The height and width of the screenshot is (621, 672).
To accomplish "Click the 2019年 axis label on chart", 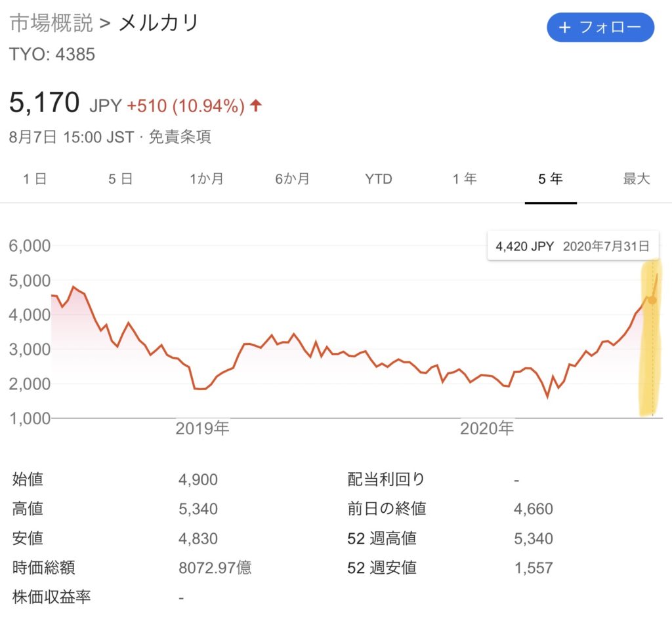I will click(203, 430).
